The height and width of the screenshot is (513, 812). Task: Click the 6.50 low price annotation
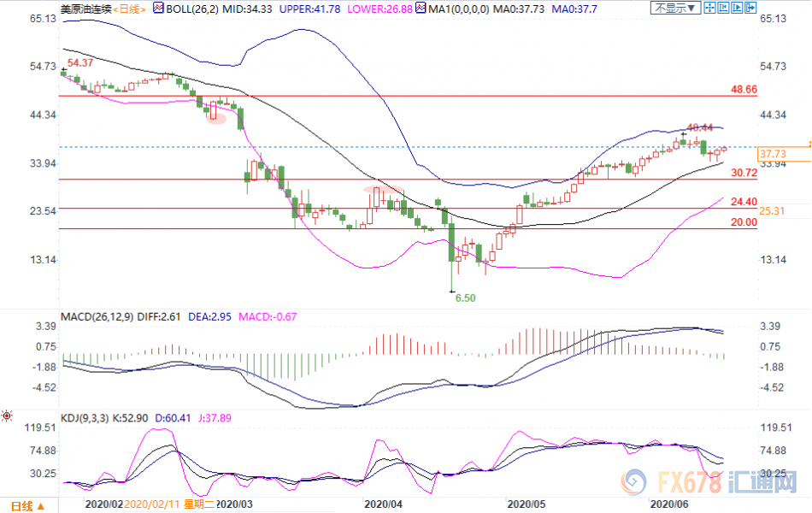465,298
